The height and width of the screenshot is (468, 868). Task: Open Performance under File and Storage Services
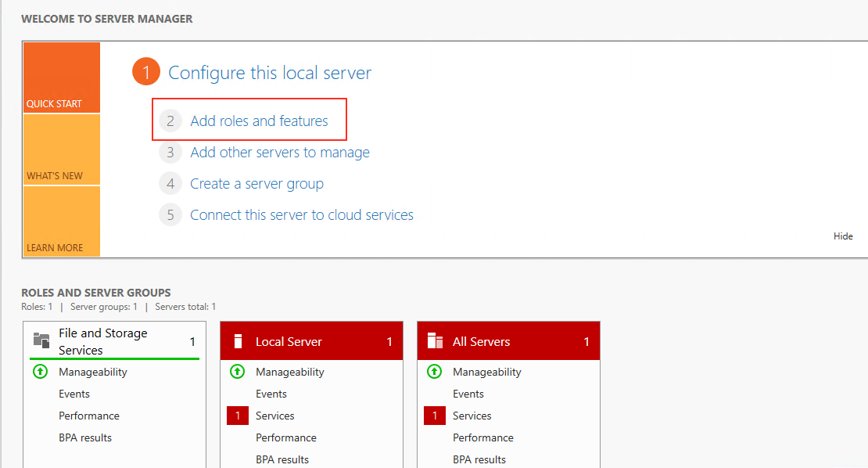pyautogui.click(x=89, y=416)
